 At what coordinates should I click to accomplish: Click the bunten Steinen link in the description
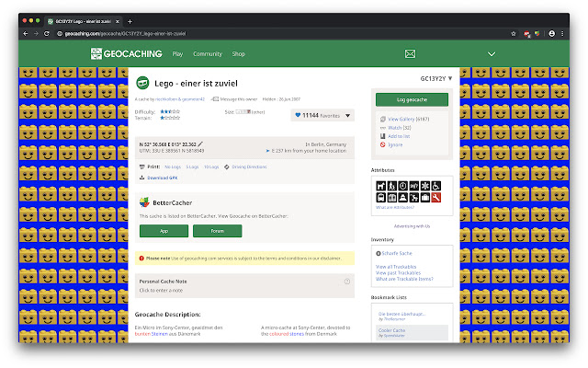point(151,334)
